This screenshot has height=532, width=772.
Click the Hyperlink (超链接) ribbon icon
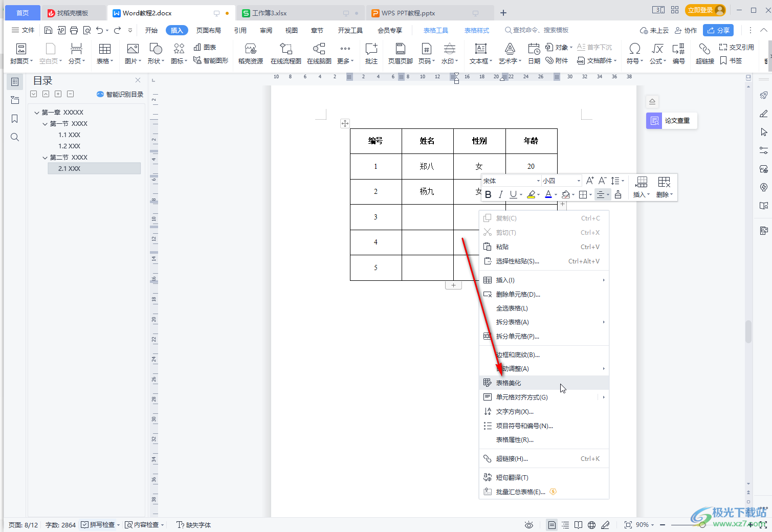[x=704, y=54]
